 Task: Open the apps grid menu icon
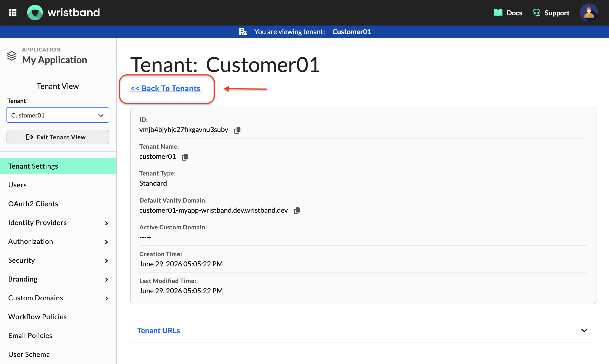tap(13, 13)
